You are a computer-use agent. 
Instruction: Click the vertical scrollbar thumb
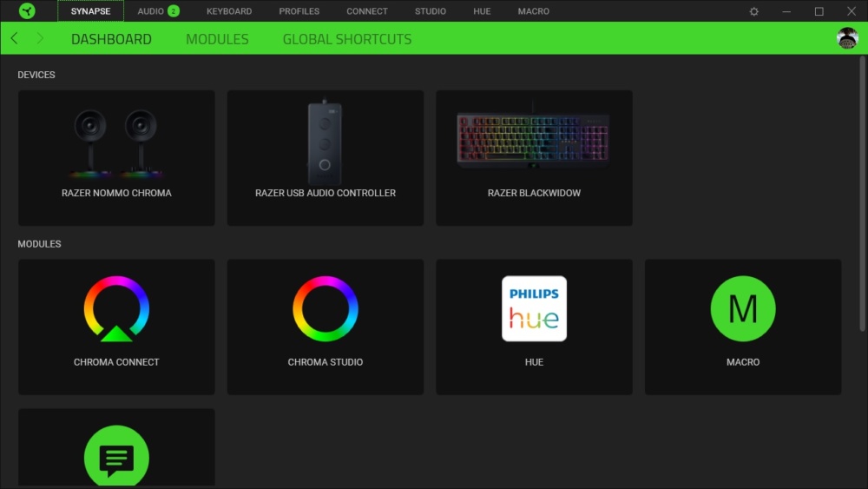point(862,194)
